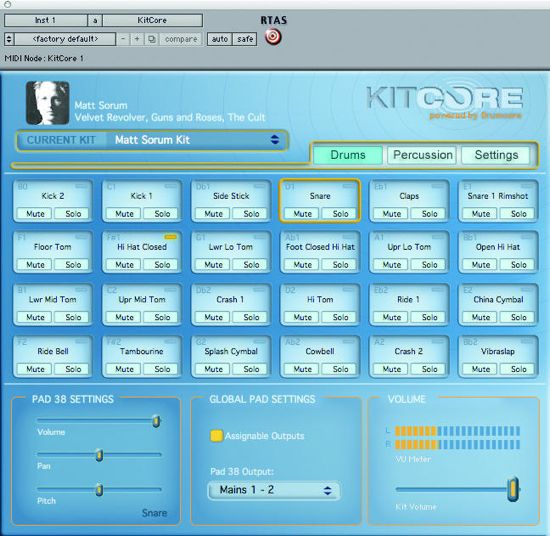Select the Hi Tom pad name
Image resolution: width=550 pixels, height=536 pixels.
click(320, 300)
